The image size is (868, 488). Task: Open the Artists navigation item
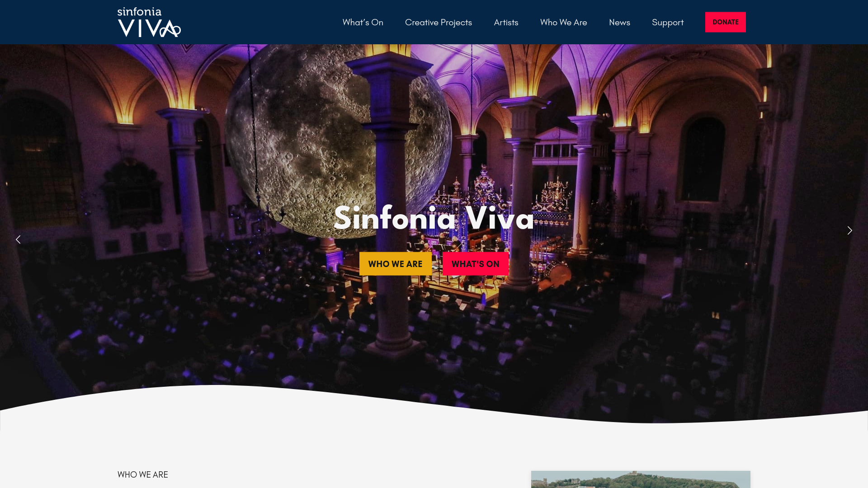[506, 22]
